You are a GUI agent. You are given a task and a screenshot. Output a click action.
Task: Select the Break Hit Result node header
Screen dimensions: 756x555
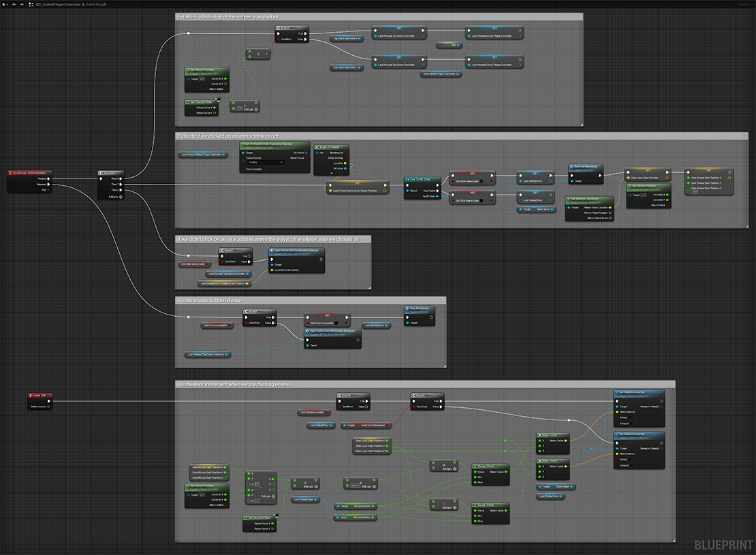tap(331, 147)
